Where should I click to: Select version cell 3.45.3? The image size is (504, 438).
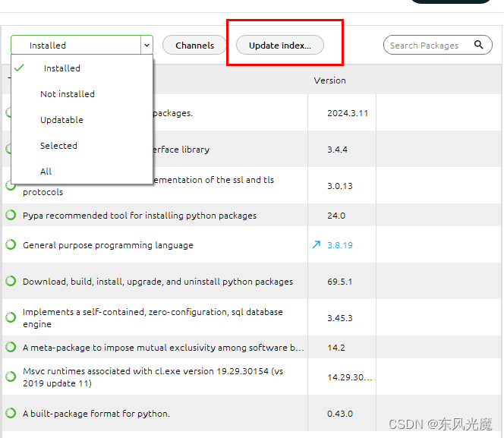coord(340,318)
